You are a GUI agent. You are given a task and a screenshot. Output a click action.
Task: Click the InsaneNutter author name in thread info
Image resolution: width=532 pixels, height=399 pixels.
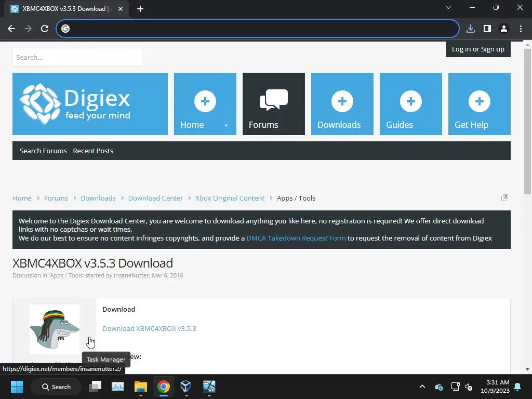(x=131, y=275)
